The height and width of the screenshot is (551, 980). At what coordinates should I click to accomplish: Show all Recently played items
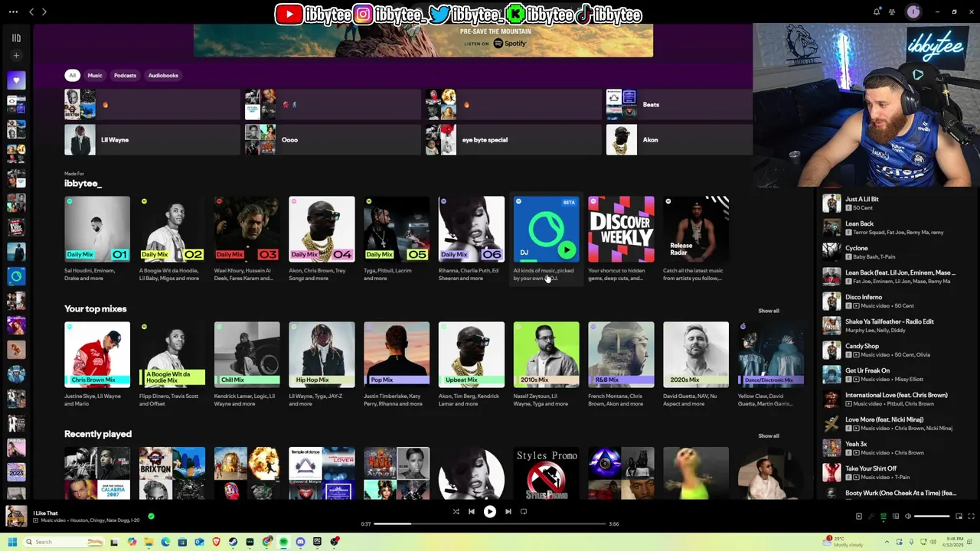pyautogui.click(x=769, y=436)
